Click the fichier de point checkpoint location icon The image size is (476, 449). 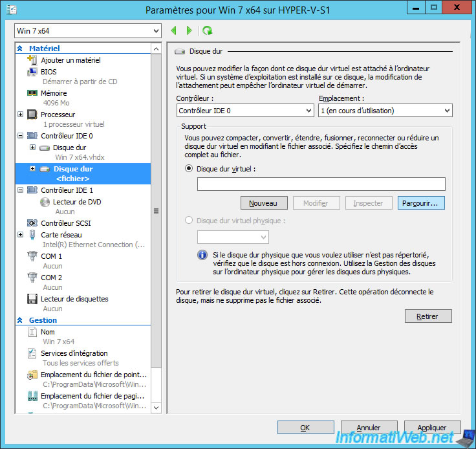32,375
